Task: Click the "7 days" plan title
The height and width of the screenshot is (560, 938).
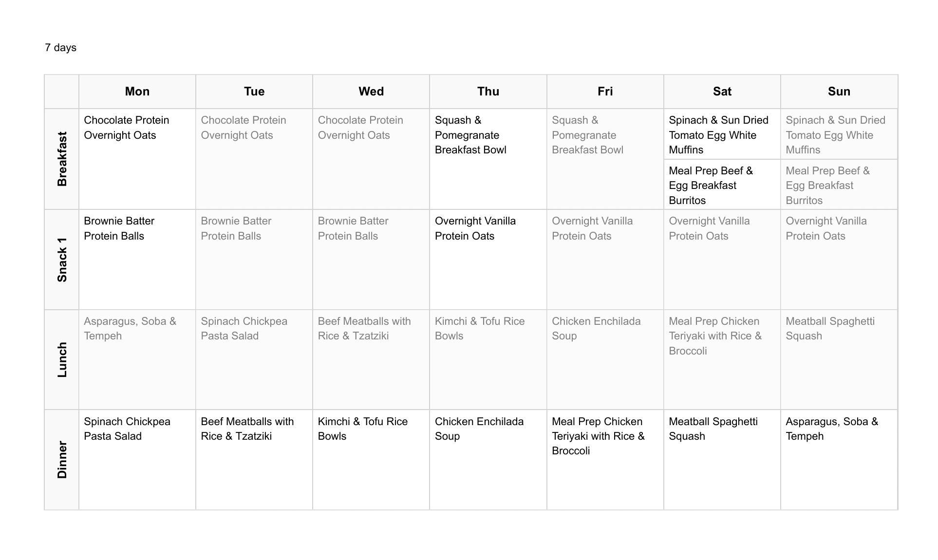Action: [60, 48]
